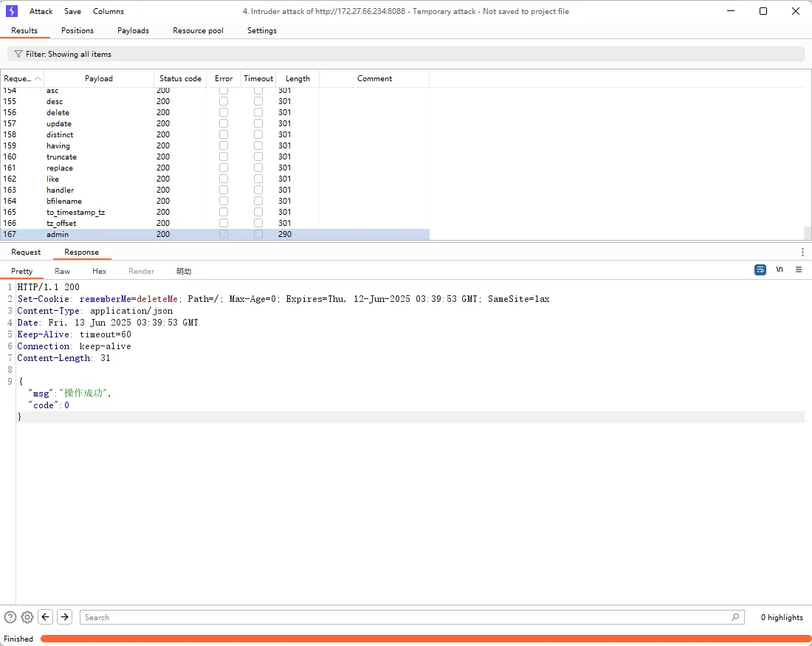Screen dimensions: 812x646
Task: Open the Attack menu
Action: point(41,11)
